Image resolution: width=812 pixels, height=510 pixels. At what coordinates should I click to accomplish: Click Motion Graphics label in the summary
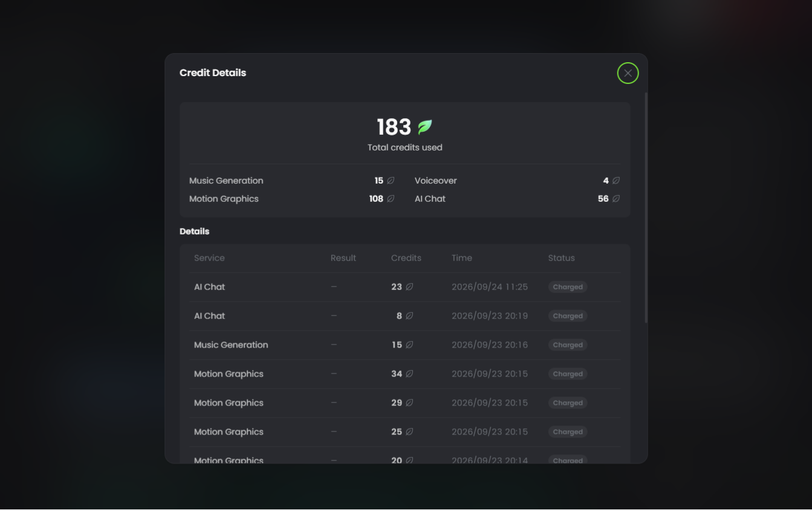[x=224, y=199]
